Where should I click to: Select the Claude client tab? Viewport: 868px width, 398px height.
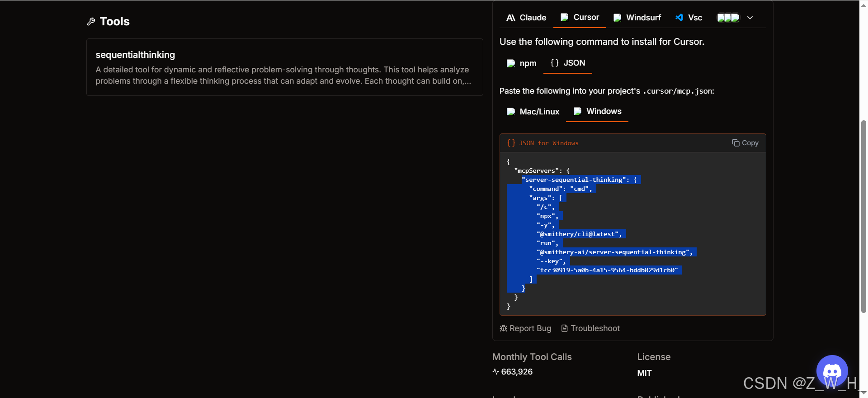[526, 18]
